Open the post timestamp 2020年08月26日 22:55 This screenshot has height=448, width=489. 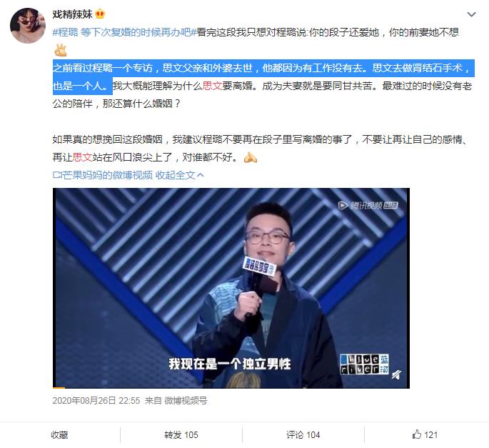pos(96,401)
